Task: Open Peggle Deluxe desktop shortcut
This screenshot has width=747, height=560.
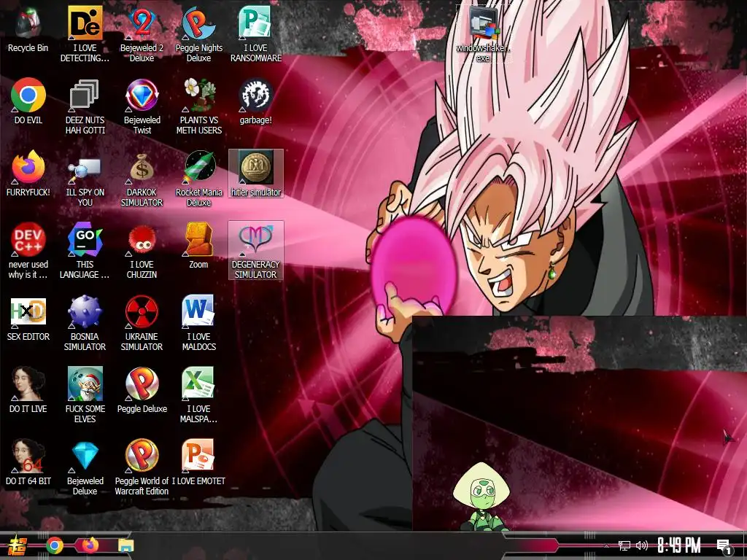Action: point(142,391)
